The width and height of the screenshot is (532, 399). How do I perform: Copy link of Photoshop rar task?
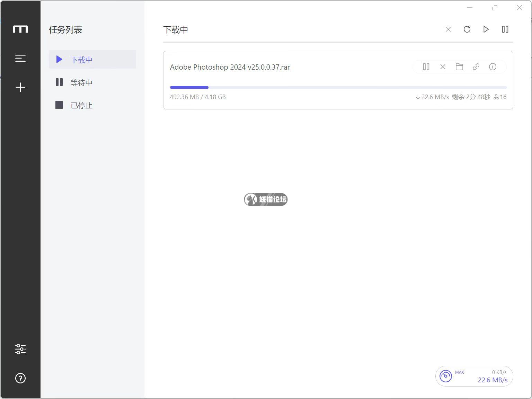(476, 66)
